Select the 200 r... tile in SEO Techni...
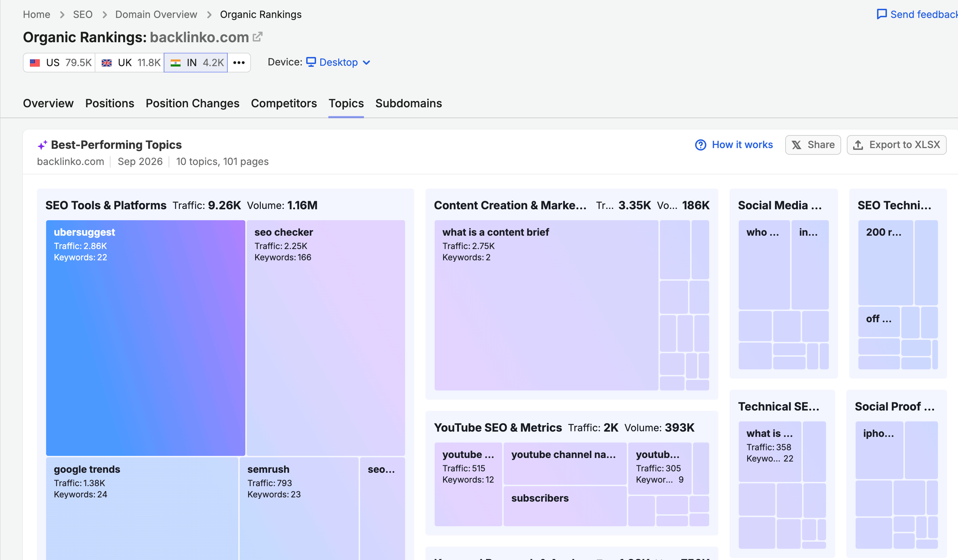958x560 pixels. pyautogui.click(x=885, y=262)
